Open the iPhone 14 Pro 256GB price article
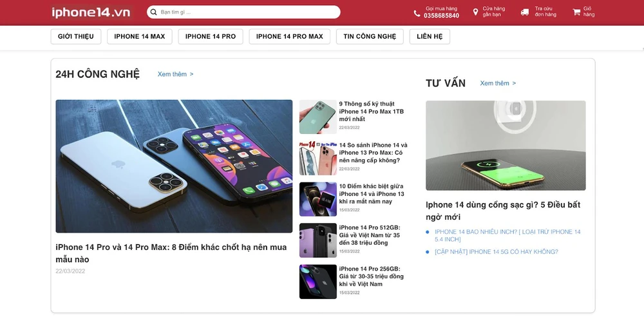 point(372,276)
